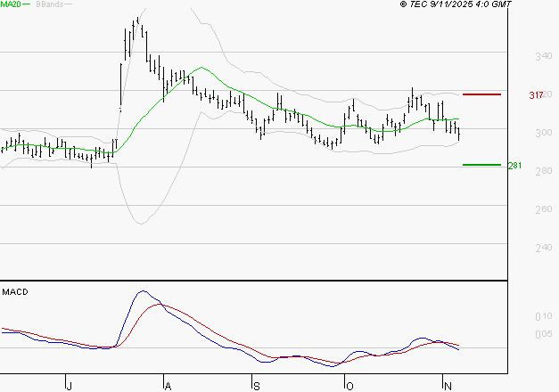Click the red resistance line marker
559x392 pixels.
(481, 94)
